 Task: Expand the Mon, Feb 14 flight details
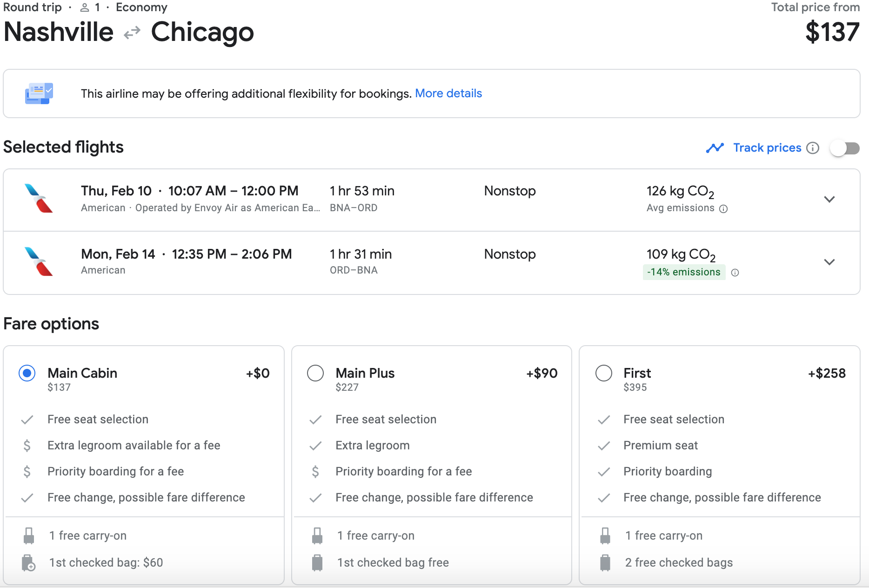pos(829,262)
